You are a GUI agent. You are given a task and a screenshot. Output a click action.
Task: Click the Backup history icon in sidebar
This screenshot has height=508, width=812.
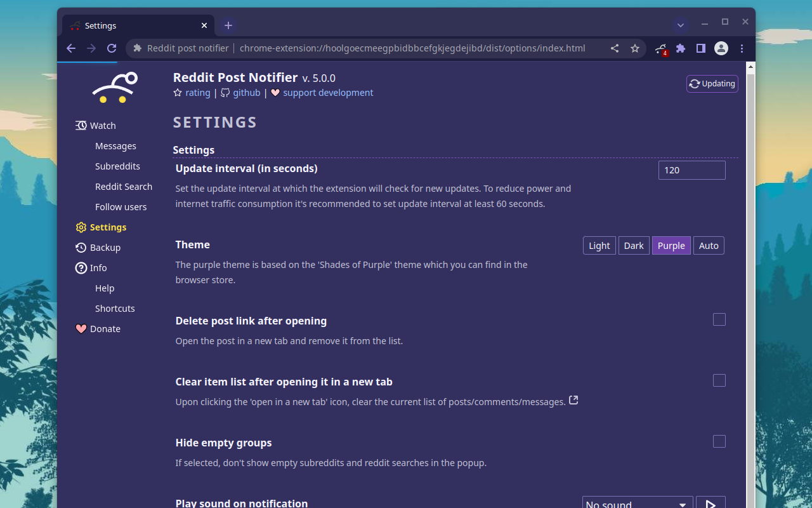point(81,248)
